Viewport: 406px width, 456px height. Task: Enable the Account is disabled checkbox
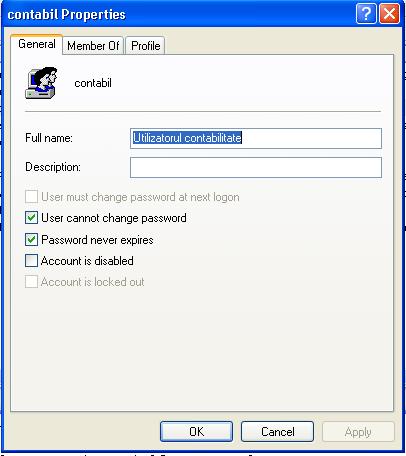[x=31, y=261]
